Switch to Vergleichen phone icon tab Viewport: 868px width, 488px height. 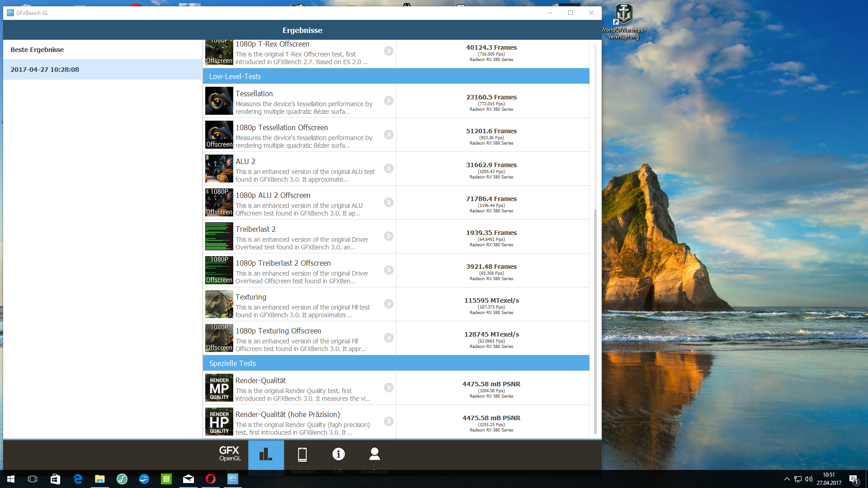(302, 454)
